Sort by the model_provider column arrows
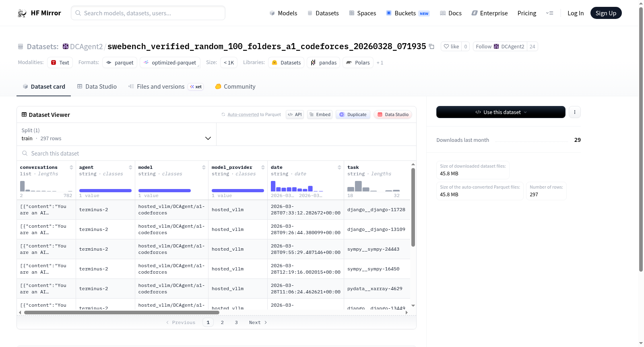This screenshot has width=644, height=347. [263, 167]
